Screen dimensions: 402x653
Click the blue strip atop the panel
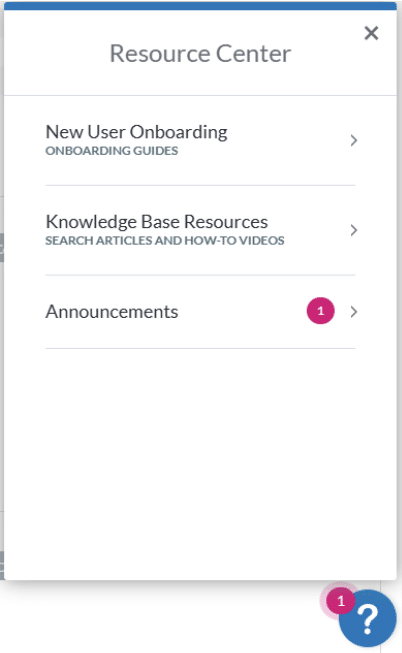pos(200,5)
